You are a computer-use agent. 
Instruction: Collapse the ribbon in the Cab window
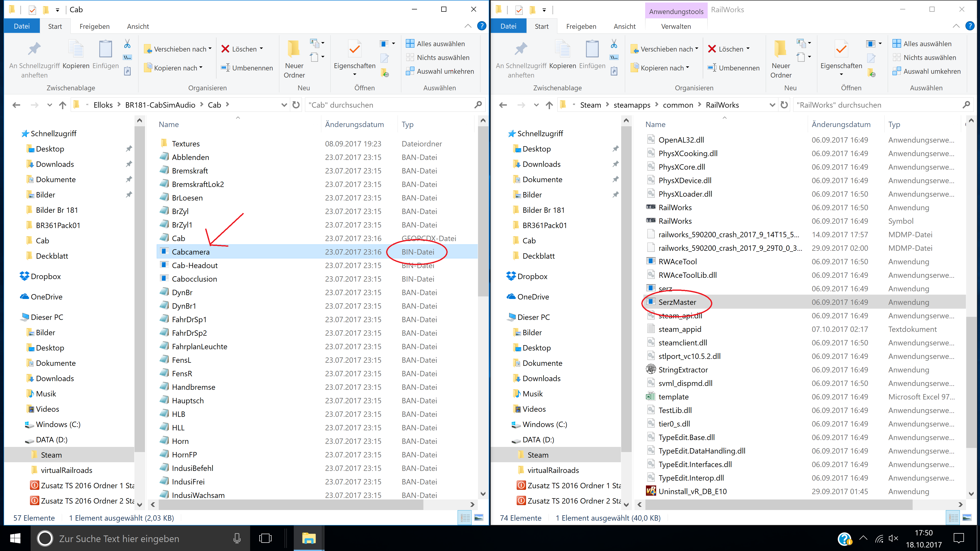(468, 26)
